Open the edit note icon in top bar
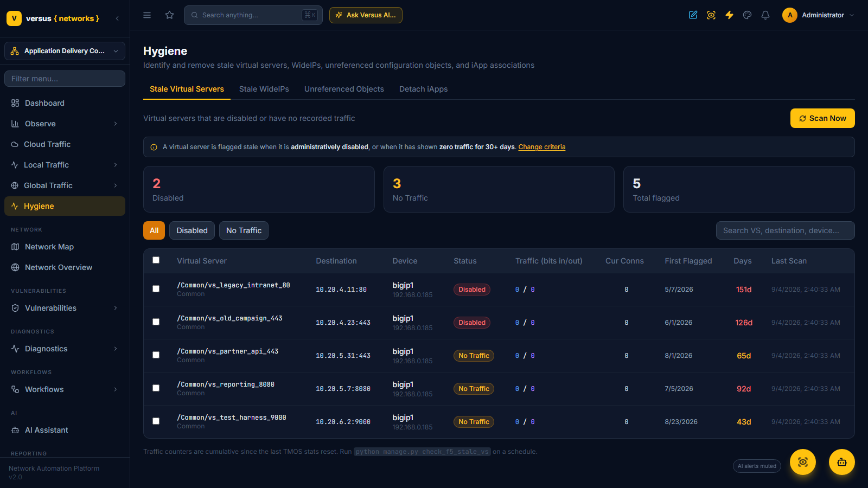 (x=693, y=15)
